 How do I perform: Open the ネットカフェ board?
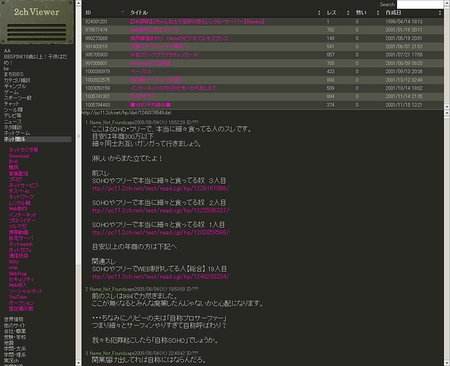[20, 250]
